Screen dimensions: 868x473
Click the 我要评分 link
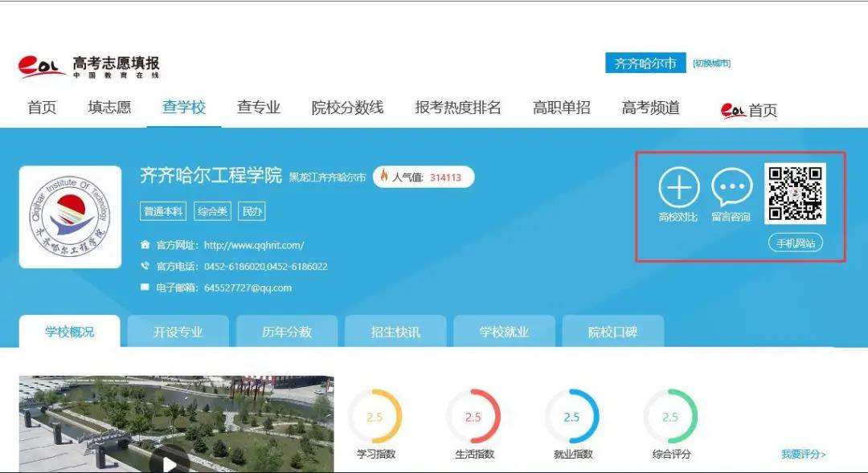(x=803, y=455)
